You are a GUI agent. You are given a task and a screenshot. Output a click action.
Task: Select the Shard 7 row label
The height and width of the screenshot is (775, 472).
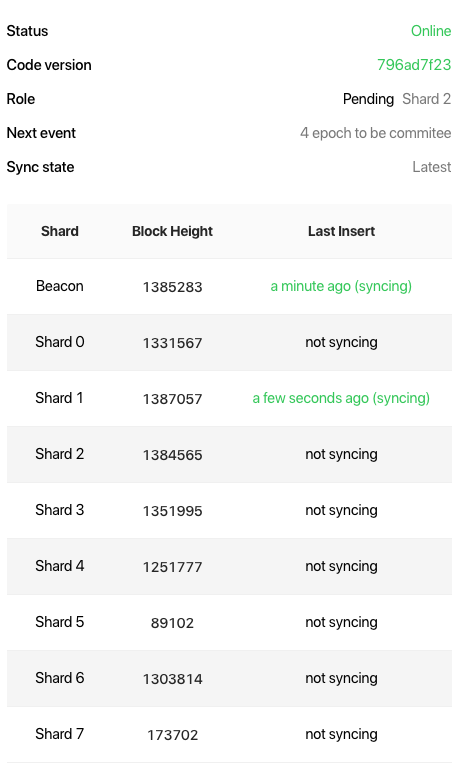coord(60,734)
